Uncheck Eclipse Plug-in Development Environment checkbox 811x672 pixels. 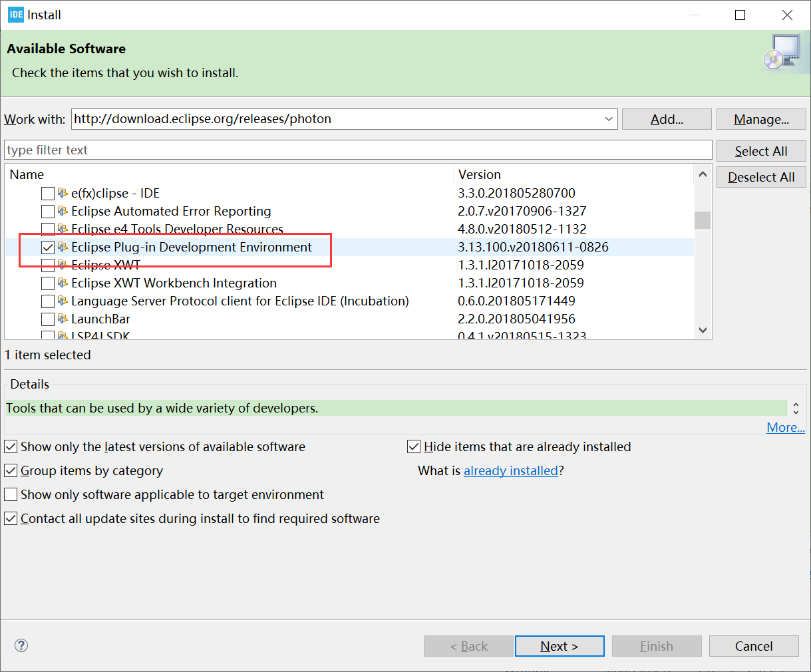point(48,248)
